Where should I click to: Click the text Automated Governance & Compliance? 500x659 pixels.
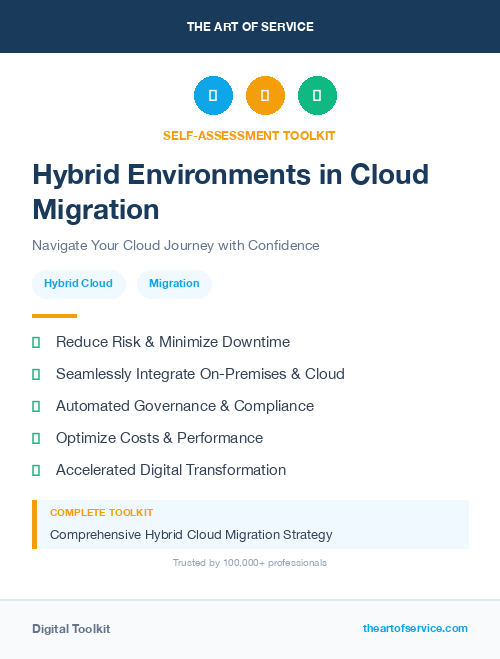click(x=185, y=406)
